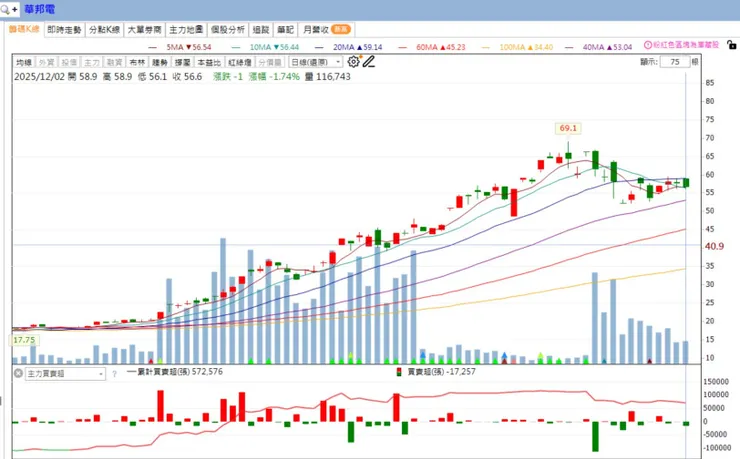Open the 月營收 tab

point(326,30)
